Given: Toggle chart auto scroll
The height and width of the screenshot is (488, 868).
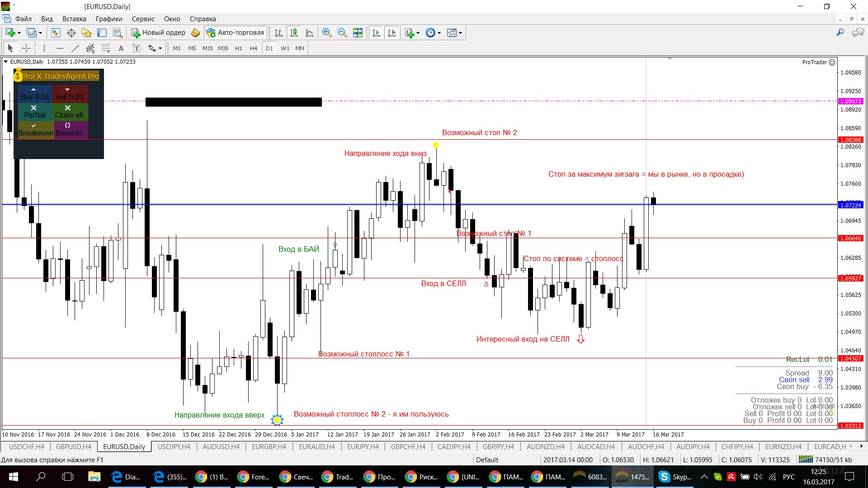Looking at the screenshot, I should tap(376, 33).
